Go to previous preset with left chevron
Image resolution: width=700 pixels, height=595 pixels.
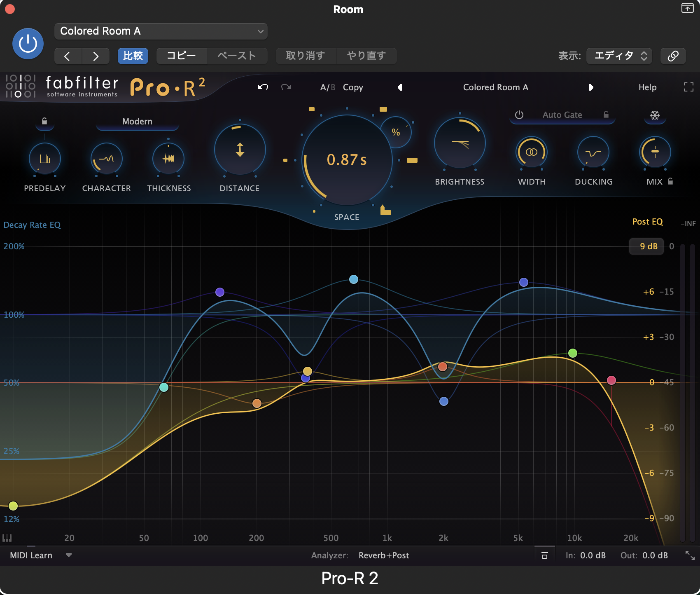point(68,56)
